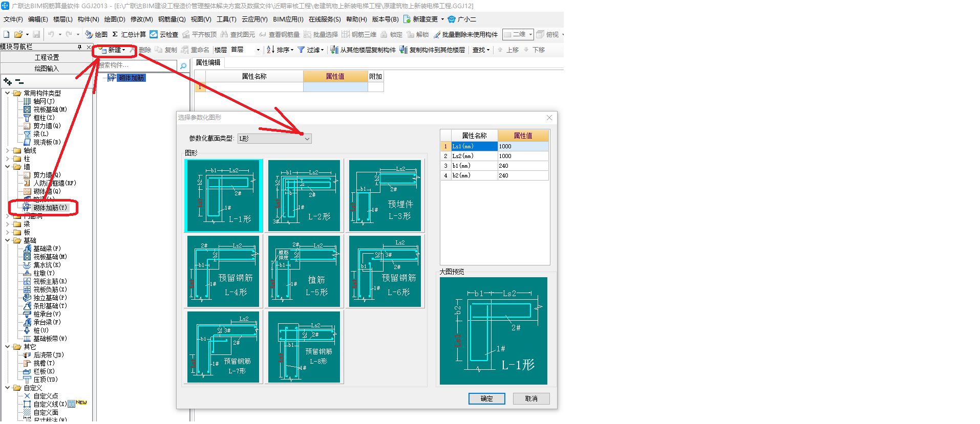Select the 预留钢筋 L-8形 thumbnail
Image resolution: width=980 pixels, height=424 pixels.
coord(304,347)
